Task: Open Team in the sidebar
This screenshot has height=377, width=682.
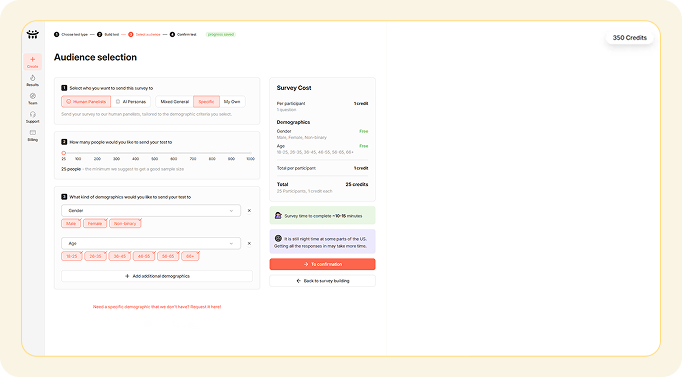Action: point(33,99)
